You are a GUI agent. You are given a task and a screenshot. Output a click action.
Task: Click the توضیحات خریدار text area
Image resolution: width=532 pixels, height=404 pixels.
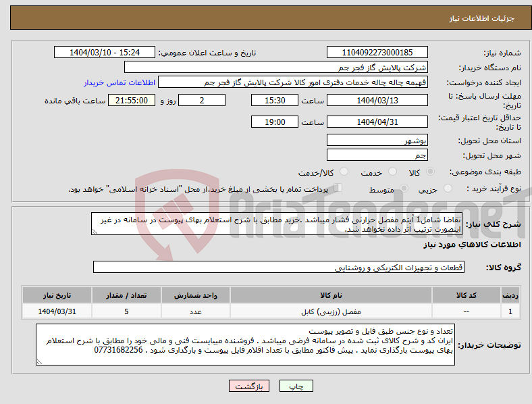(x=245, y=345)
